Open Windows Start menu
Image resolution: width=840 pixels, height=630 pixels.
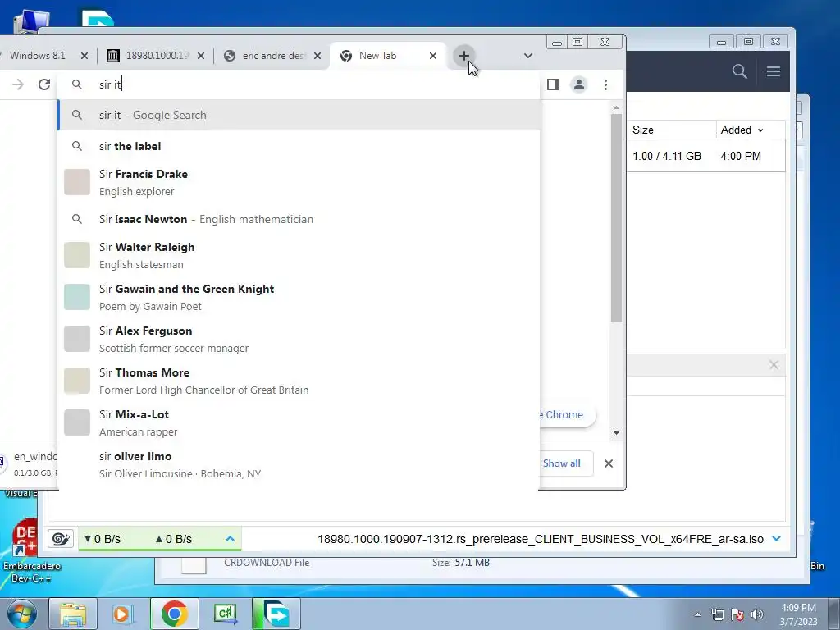pyautogui.click(x=21, y=614)
